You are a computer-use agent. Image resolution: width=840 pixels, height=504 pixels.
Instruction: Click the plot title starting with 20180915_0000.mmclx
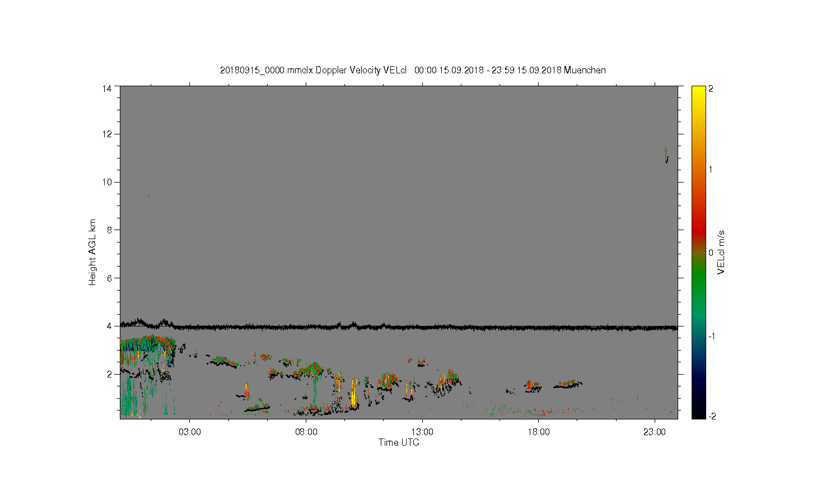413,70
